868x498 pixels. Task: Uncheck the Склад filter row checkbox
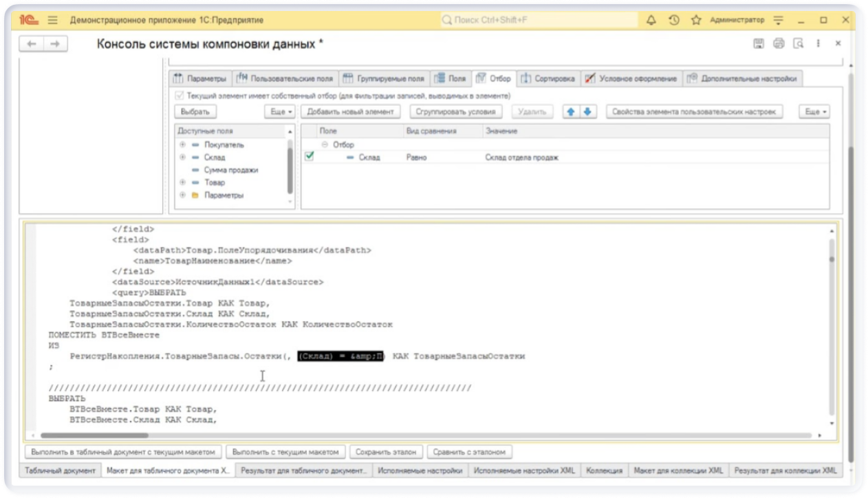pyautogui.click(x=310, y=157)
